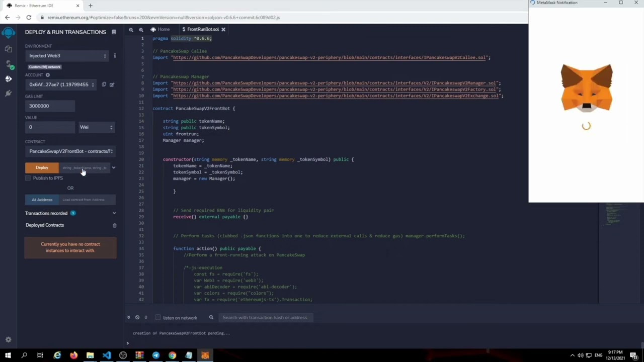Click constructor parameters input beside Deploy
644x362 pixels.
click(85, 167)
